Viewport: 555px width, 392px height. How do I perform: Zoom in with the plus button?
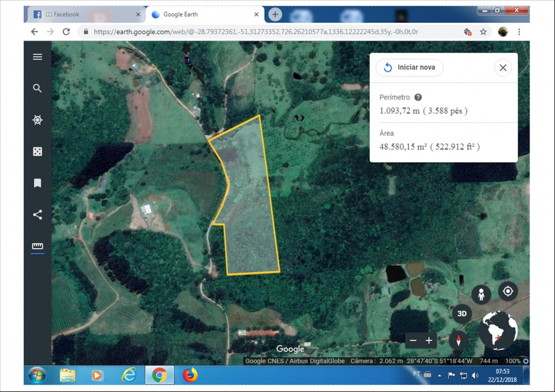pos(429,340)
